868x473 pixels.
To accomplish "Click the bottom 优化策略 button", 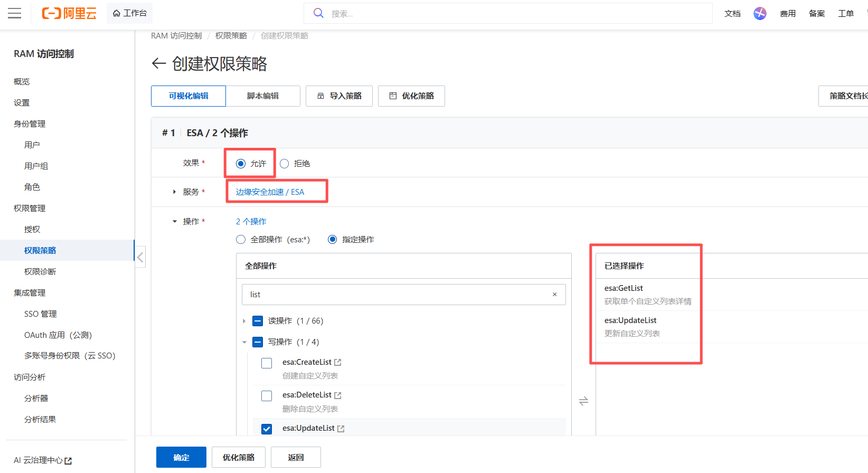I will pos(238,457).
